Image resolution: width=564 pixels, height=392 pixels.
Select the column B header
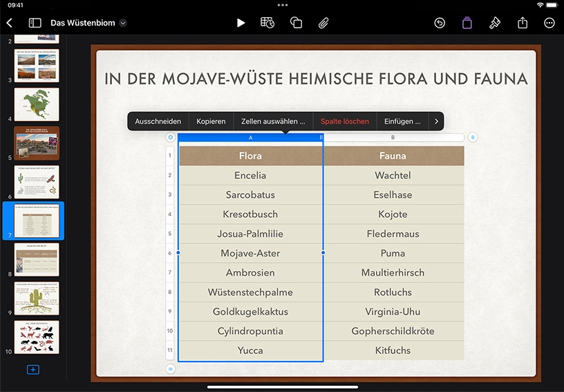tap(393, 138)
